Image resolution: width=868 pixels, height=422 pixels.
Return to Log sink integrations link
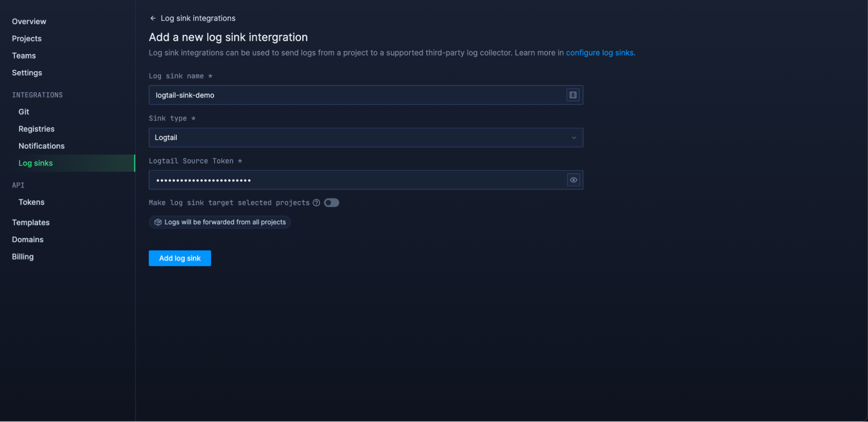pos(198,18)
